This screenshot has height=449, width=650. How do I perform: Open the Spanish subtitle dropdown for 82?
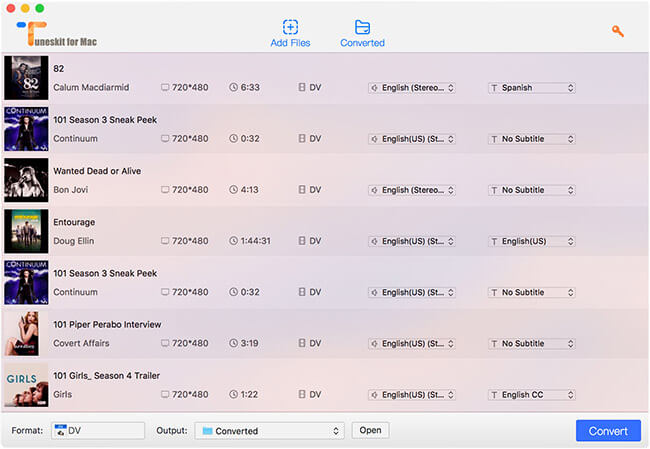tap(531, 88)
